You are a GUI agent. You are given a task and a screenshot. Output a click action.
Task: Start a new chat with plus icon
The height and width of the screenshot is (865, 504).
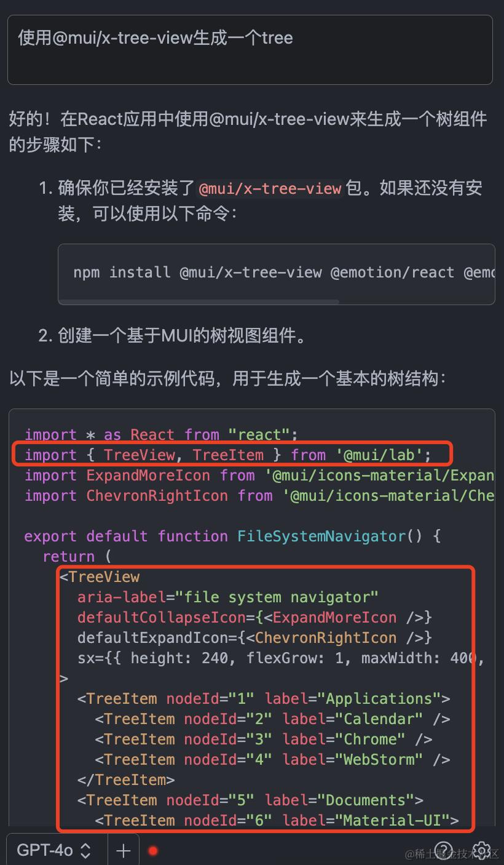click(124, 850)
